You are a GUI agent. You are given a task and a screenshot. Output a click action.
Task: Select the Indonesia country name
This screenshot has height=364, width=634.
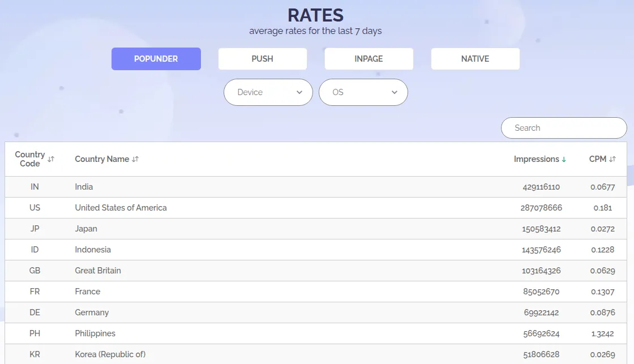pyautogui.click(x=93, y=250)
